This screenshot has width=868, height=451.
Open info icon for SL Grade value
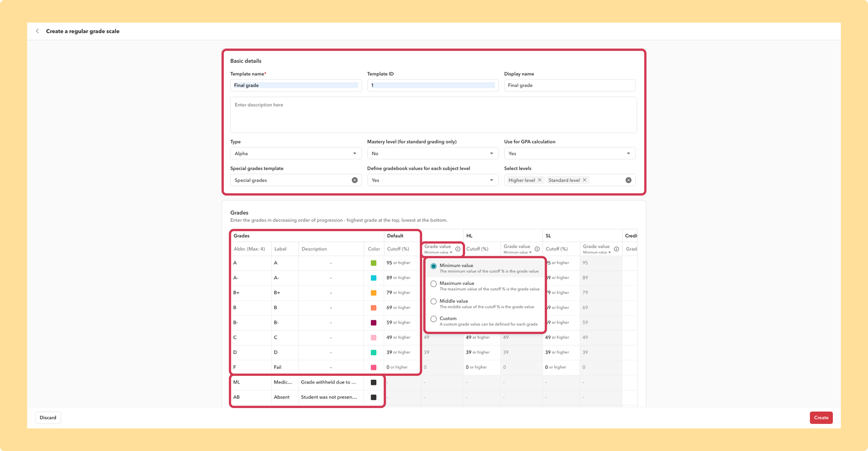[616, 249]
